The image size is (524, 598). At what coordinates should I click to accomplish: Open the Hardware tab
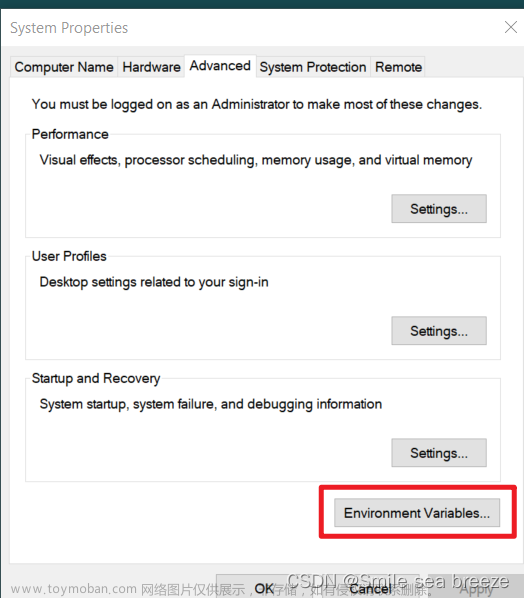click(151, 67)
